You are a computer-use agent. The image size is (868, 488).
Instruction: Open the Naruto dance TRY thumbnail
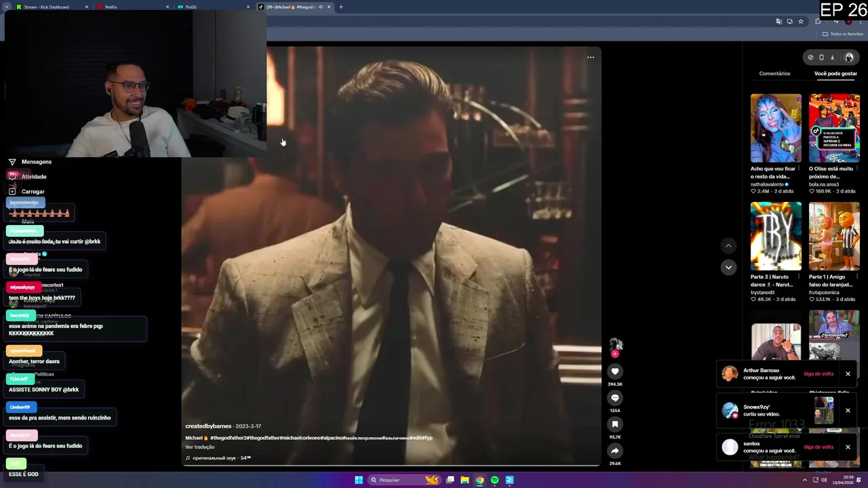[x=776, y=236]
